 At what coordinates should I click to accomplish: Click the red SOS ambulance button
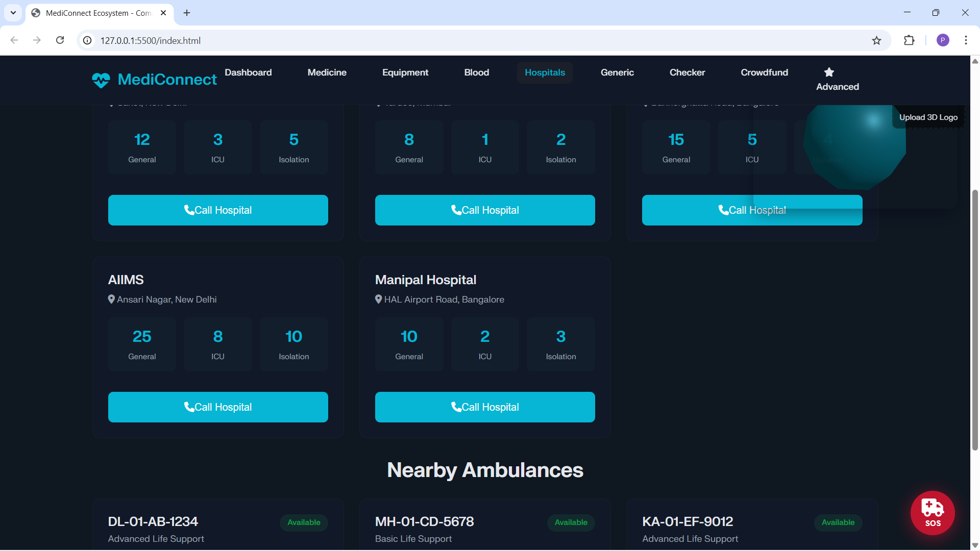point(932,513)
